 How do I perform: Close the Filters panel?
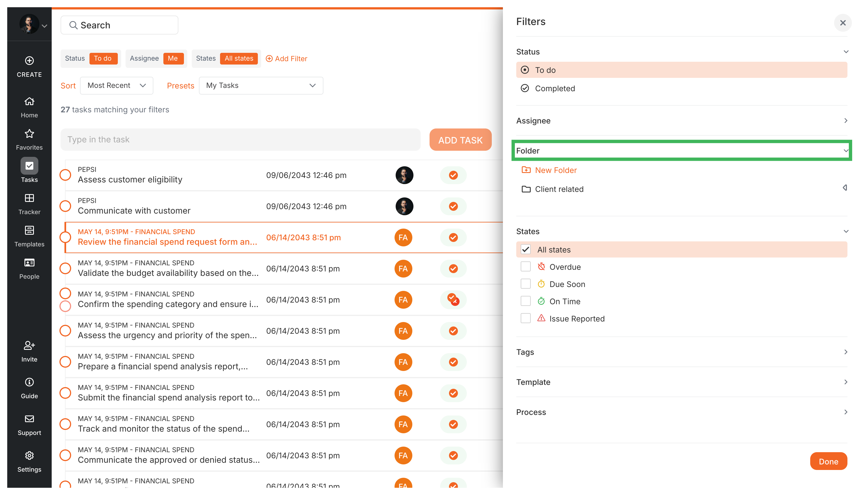click(842, 23)
